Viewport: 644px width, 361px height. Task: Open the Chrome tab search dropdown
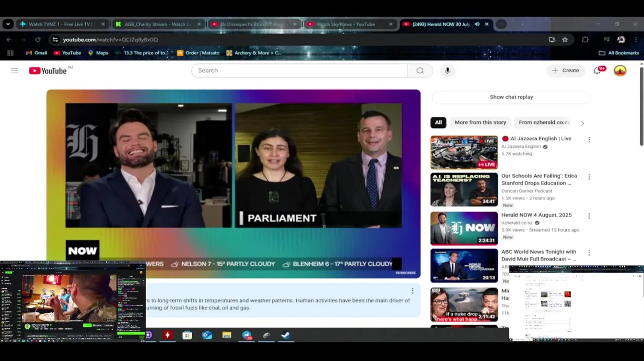point(8,24)
